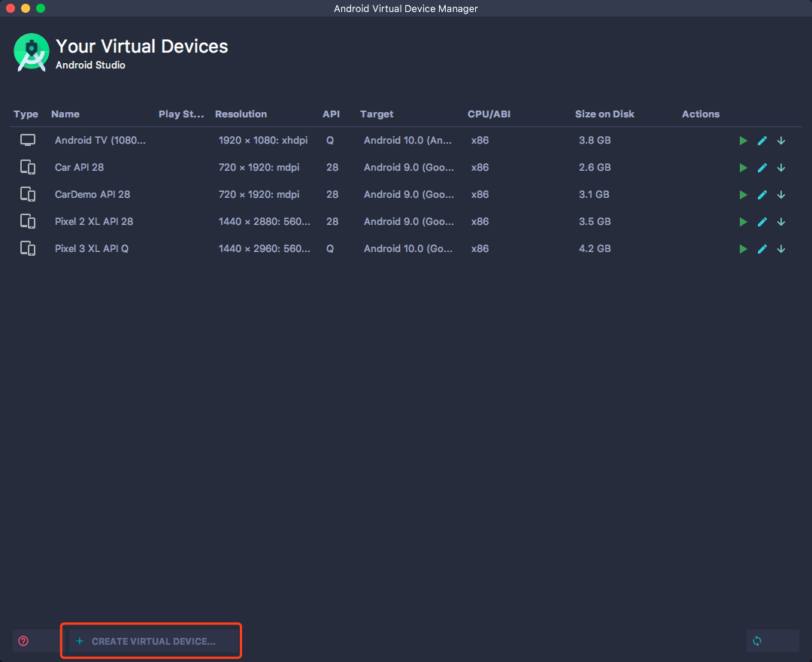The height and width of the screenshot is (662, 812).
Task: Edit Pixel 2 XL API 28 settings
Action: click(762, 222)
